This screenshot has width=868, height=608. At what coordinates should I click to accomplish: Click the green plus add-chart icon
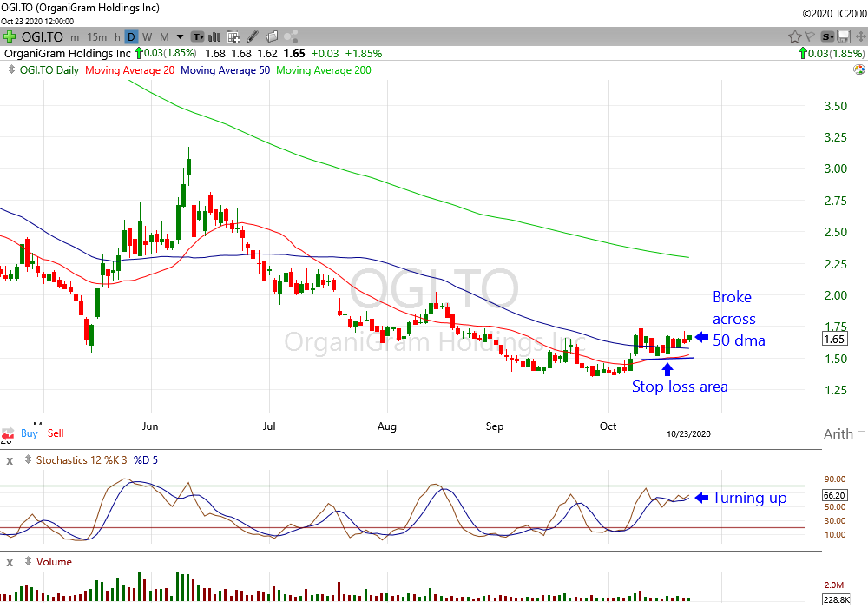coord(10,37)
